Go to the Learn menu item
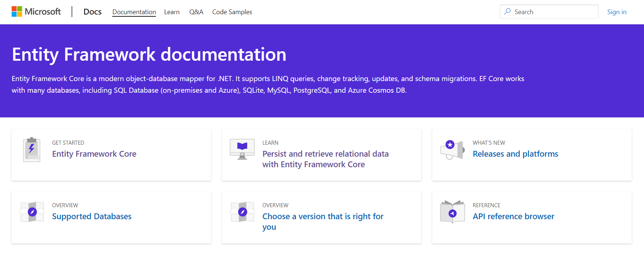644x253 pixels. (172, 12)
